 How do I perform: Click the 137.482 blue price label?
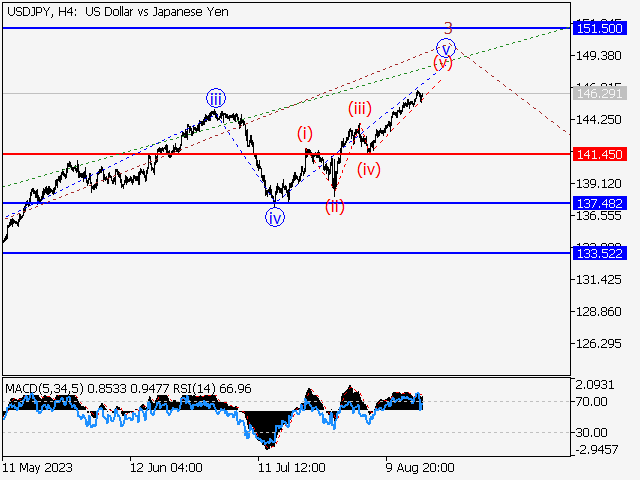click(599, 203)
